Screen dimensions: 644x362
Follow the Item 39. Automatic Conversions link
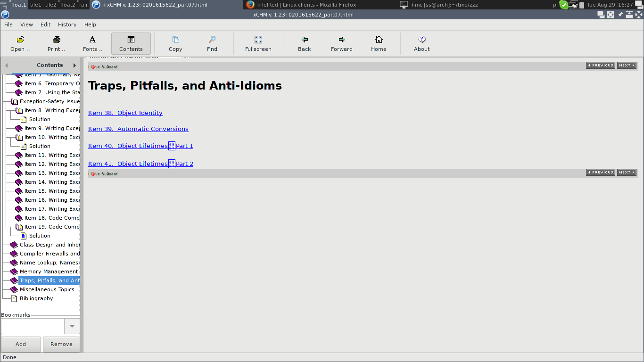pyautogui.click(x=138, y=129)
